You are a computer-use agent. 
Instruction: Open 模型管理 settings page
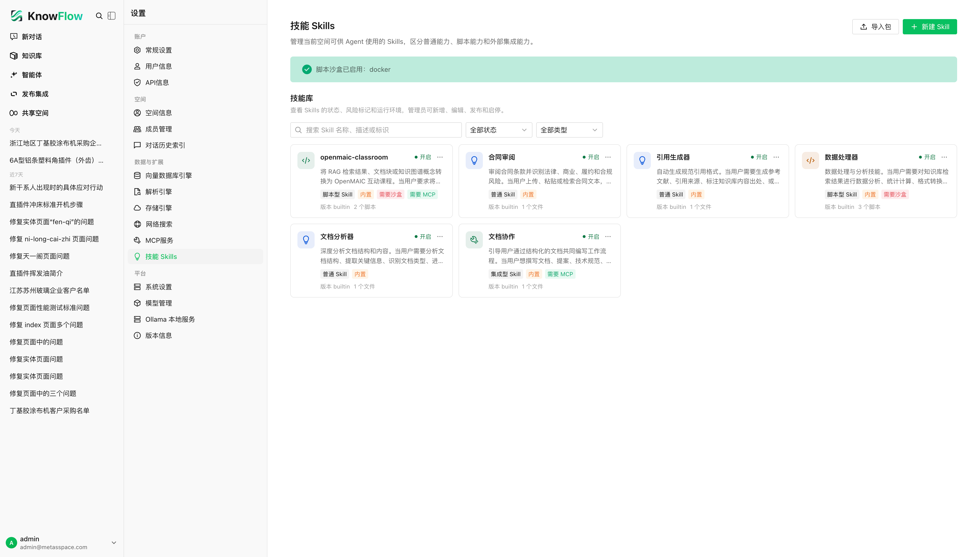click(x=195, y=303)
